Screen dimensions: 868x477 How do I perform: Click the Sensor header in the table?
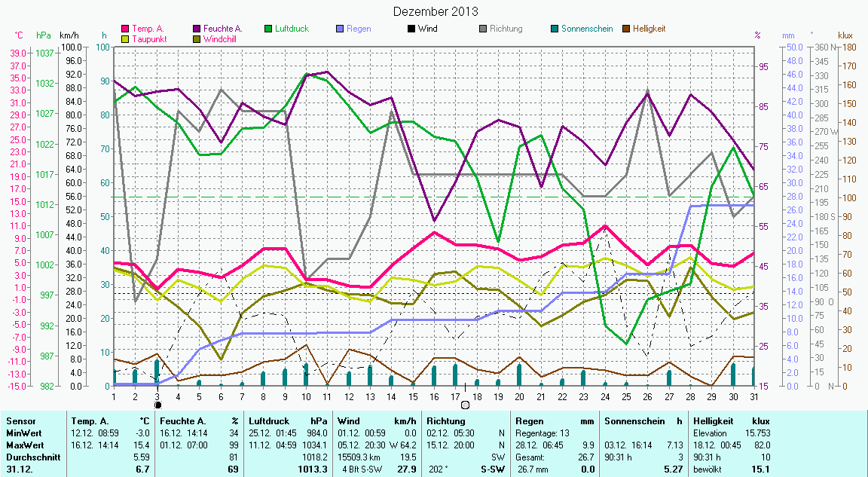[20, 421]
